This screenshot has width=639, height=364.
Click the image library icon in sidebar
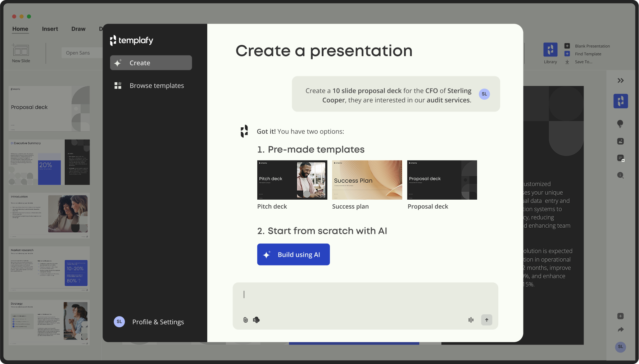[620, 141]
